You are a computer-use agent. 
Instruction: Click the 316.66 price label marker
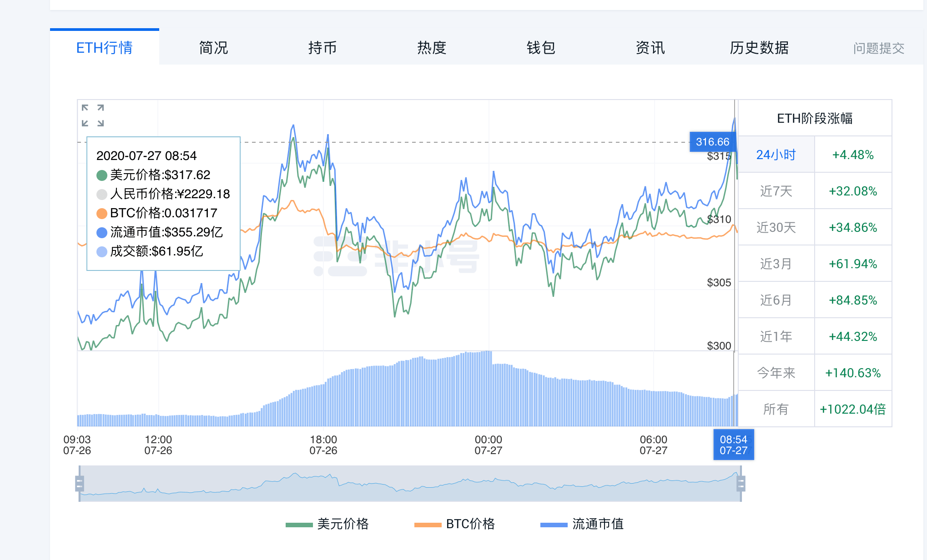click(x=712, y=142)
